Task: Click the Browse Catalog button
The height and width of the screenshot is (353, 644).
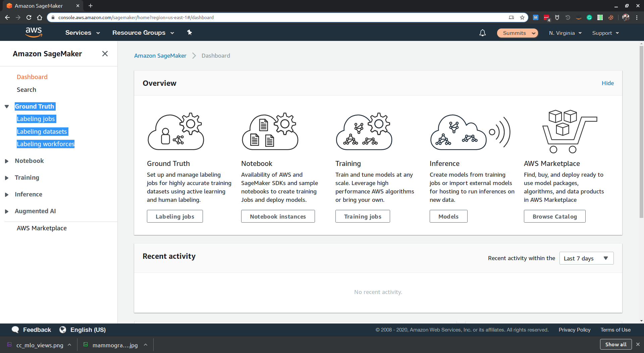Action: click(554, 216)
